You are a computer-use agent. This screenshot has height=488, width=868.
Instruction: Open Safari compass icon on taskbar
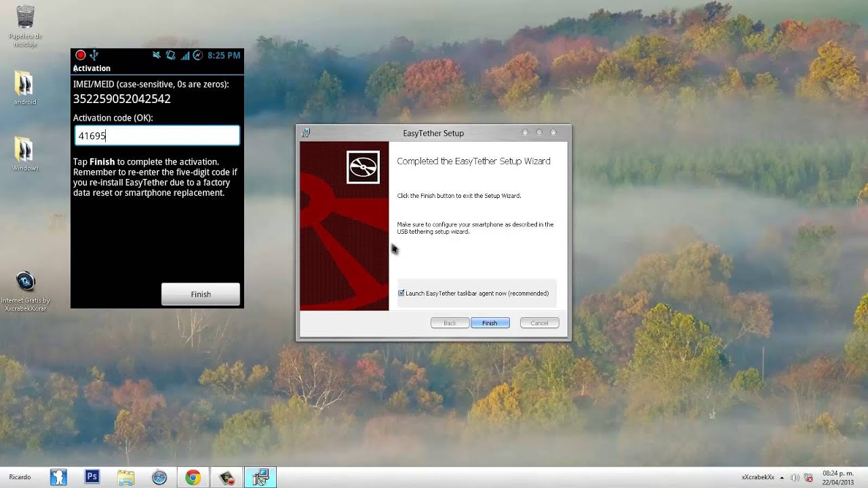point(159,477)
